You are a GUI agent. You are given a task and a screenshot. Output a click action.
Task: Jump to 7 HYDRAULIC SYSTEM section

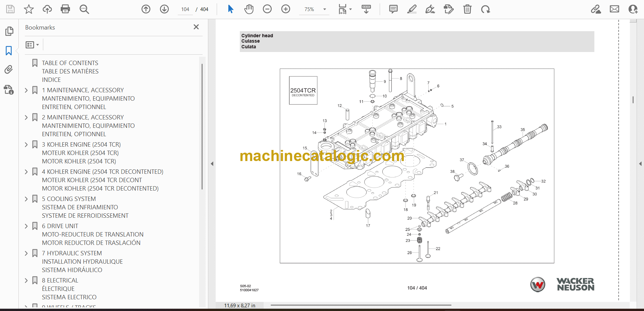[82, 262]
